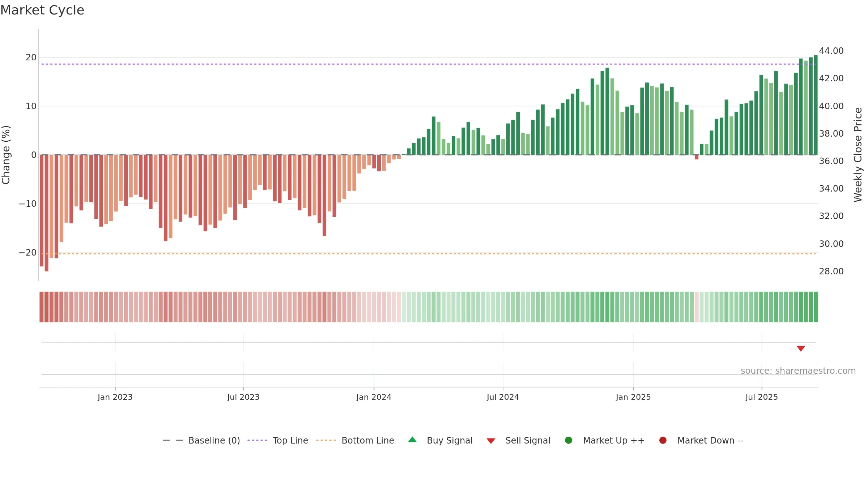Toggle the Bottom Line legend entry

pos(355,440)
